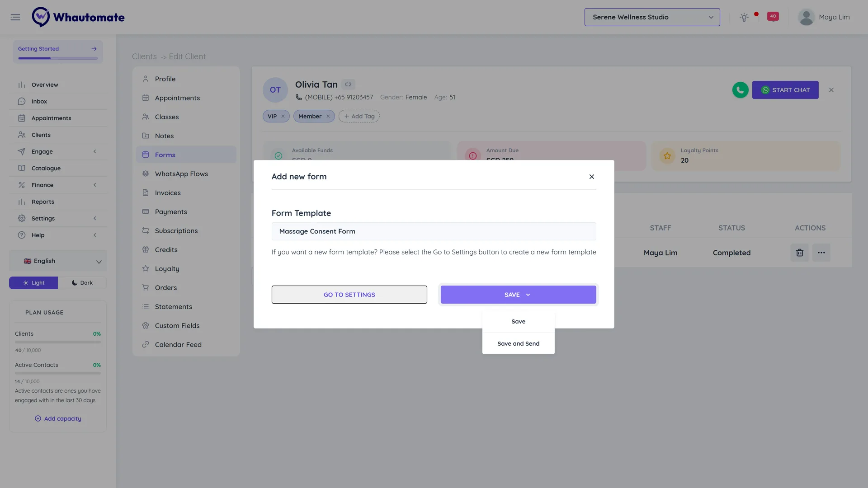The width and height of the screenshot is (868, 488).
Task: Click the Completed status cell
Action: (x=731, y=253)
